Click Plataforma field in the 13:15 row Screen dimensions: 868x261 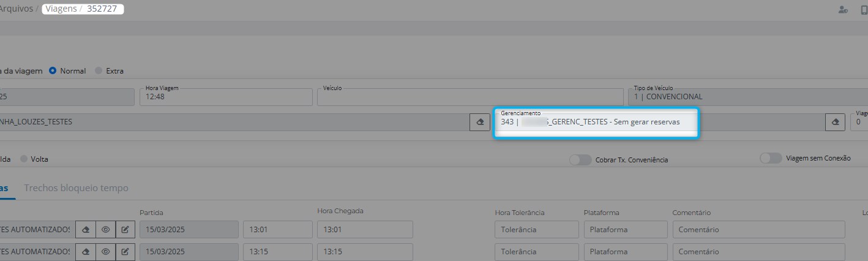626,252
